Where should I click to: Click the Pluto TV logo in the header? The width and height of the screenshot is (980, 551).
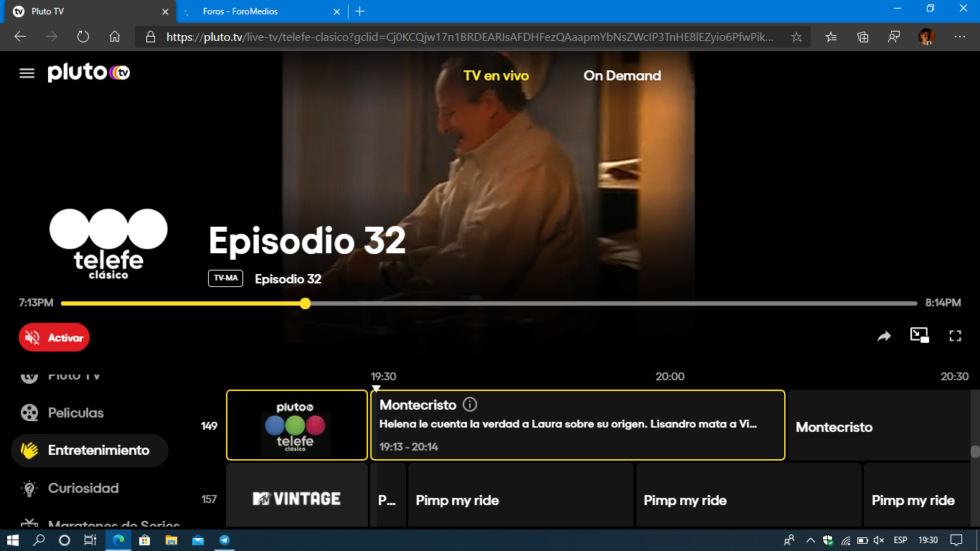tap(89, 72)
